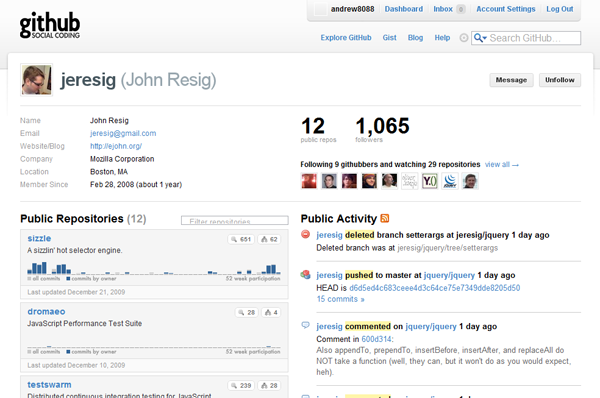Open the sizzle repository
The height and width of the screenshot is (398, 600).
tap(39, 238)
